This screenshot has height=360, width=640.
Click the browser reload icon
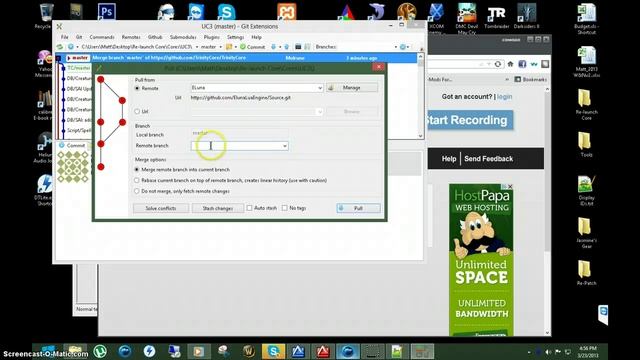(x=498, y=64)
